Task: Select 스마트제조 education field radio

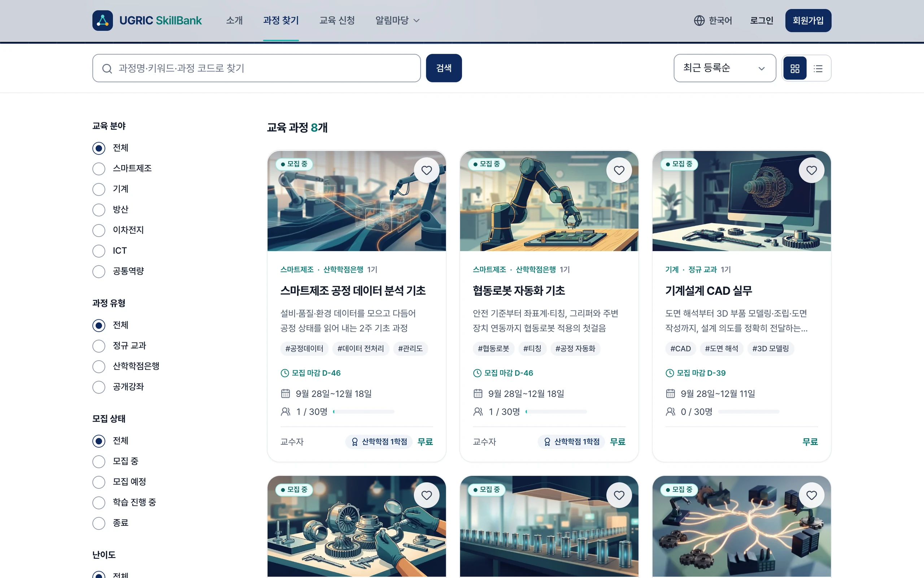Action: pyautogui.click(x=99, y=169)
